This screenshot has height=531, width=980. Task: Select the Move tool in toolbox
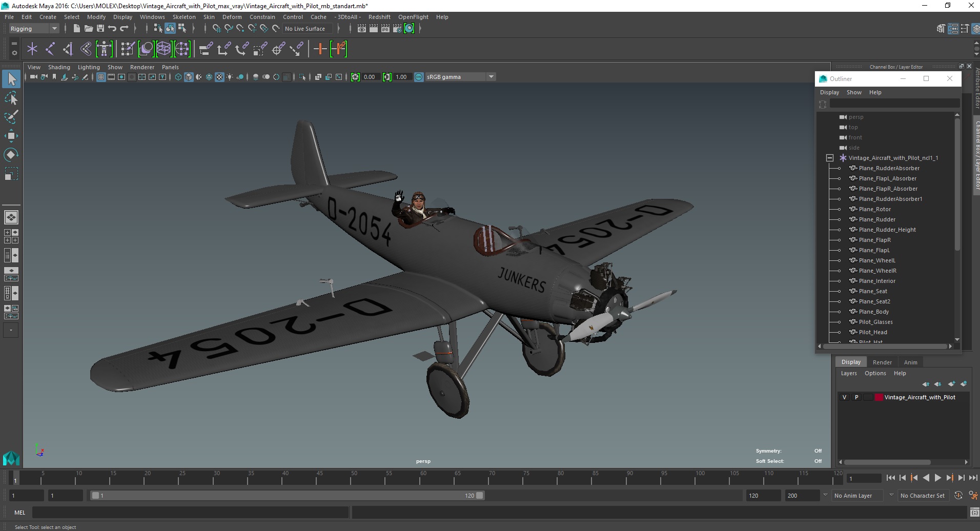11,136
